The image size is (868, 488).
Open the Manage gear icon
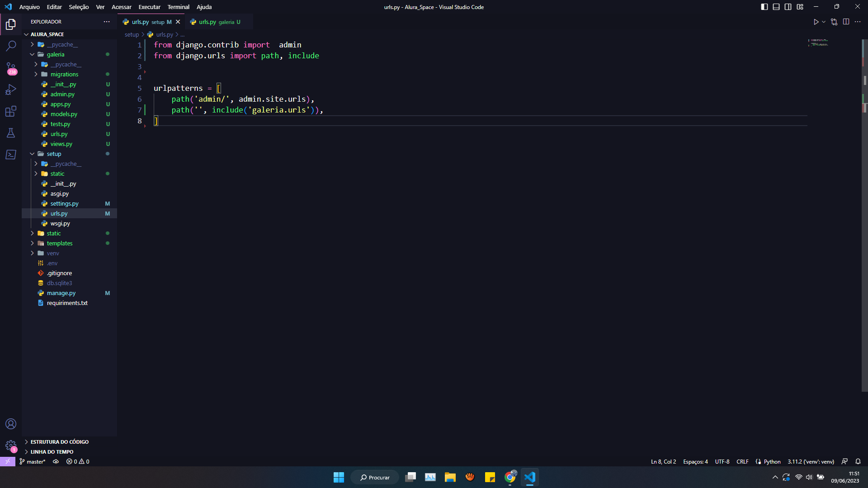[11, 446]
